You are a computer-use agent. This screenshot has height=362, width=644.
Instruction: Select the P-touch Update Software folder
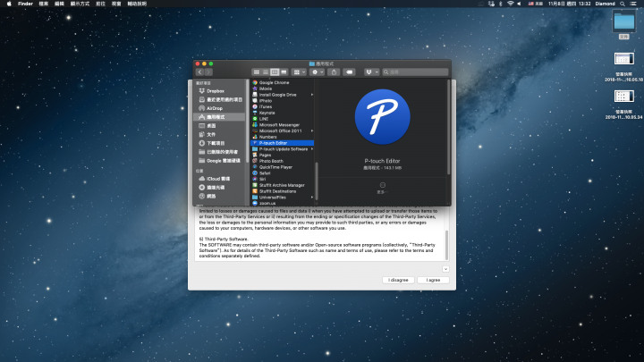pyautogui.click(x=282, y=149)
